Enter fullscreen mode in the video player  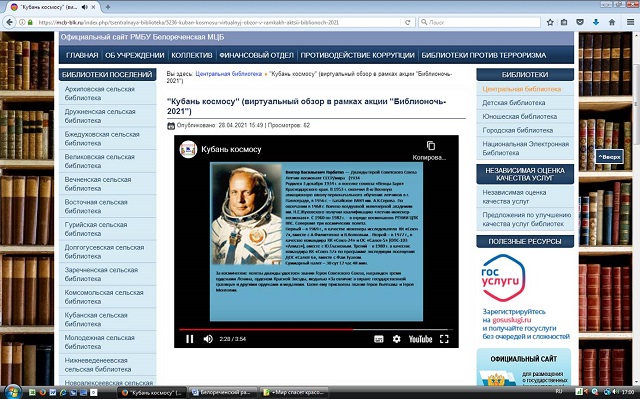(x=444, y=339)
